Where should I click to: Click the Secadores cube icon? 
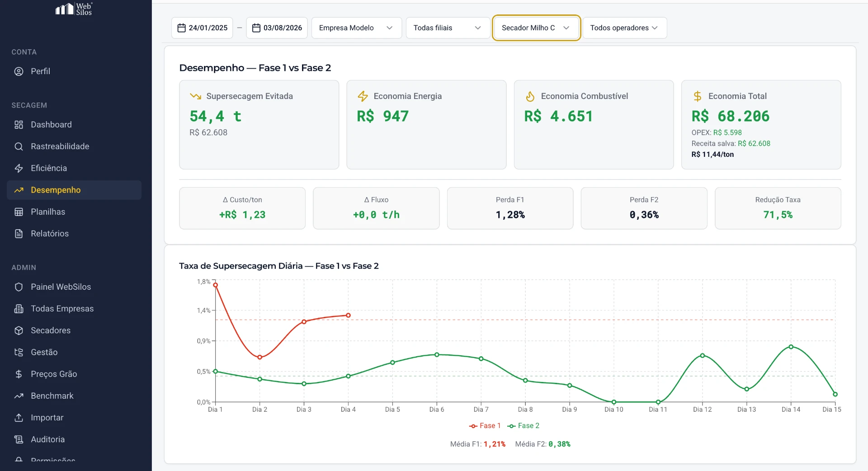19,330
